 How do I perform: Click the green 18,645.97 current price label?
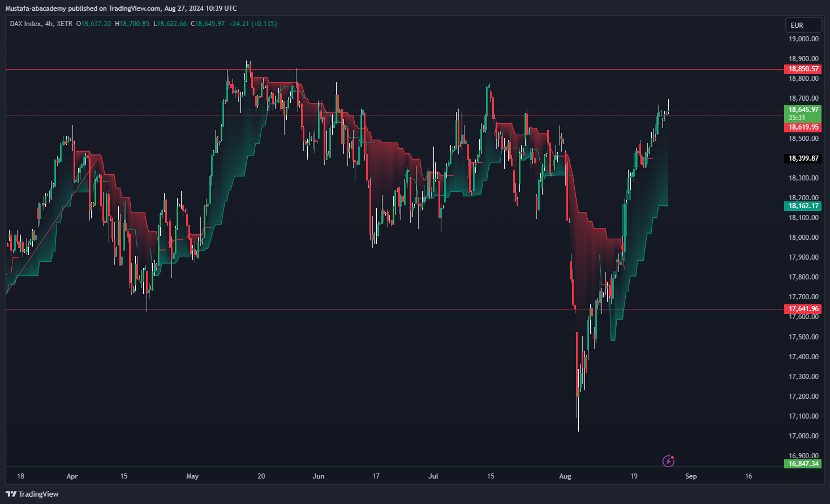pos(802,110)
